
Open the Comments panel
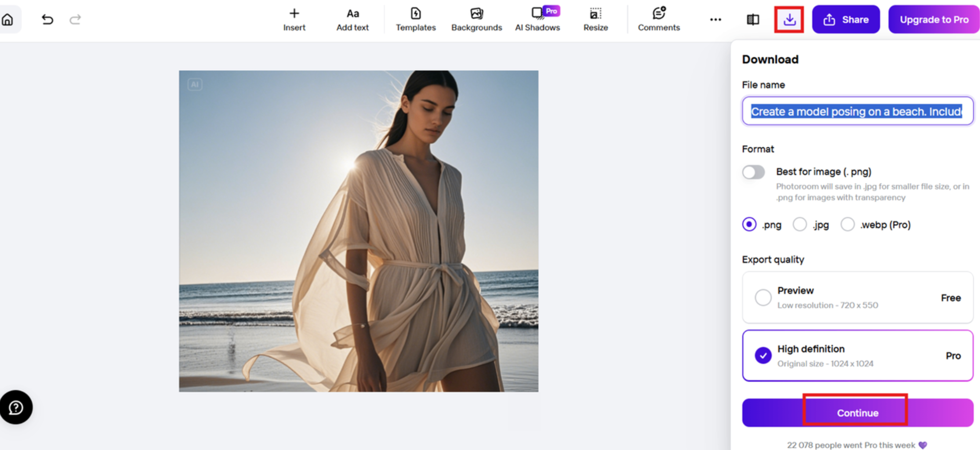659,20
